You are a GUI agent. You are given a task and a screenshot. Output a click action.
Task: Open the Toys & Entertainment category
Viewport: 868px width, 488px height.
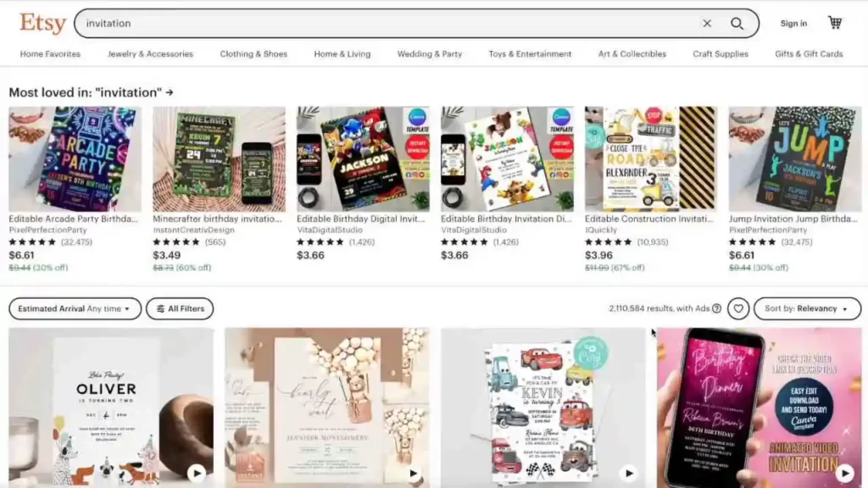click(530, 53)
